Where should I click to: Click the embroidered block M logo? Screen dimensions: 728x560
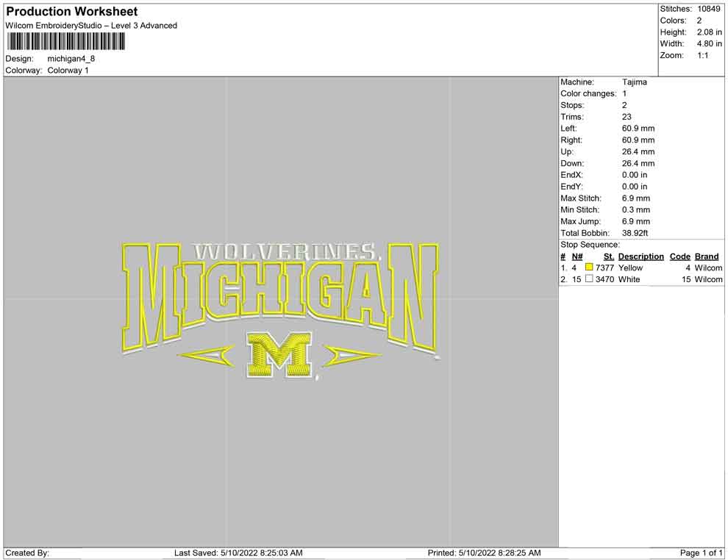coord(279,355)
